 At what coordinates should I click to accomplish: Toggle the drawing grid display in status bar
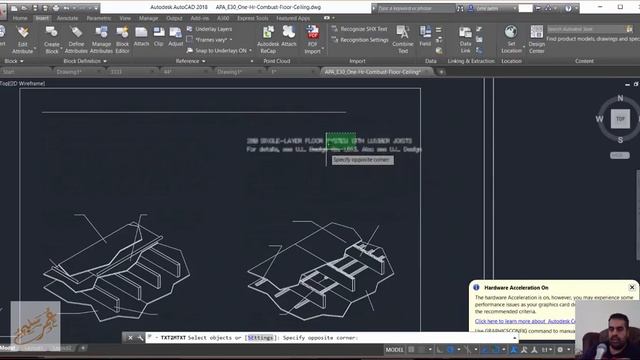[411, 349]
